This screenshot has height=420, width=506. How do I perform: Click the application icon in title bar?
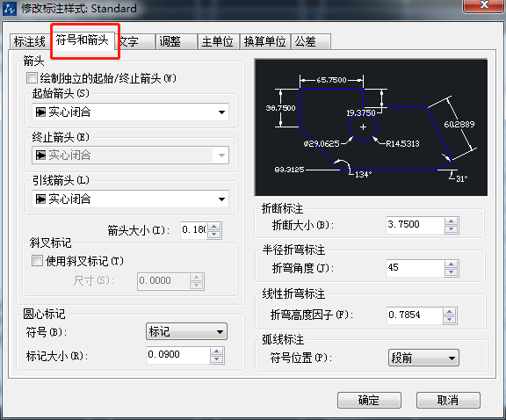pos(10,8)
